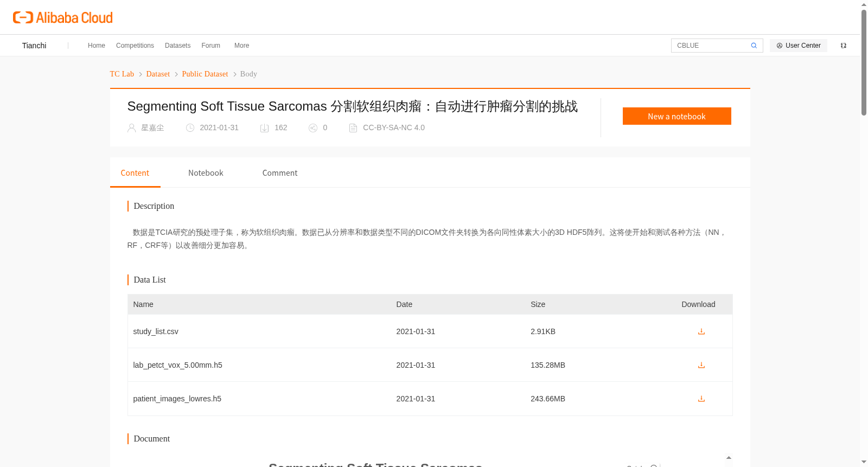868x467 pixels.
Task: Click the Size column header
Action: tap(538, 304)
